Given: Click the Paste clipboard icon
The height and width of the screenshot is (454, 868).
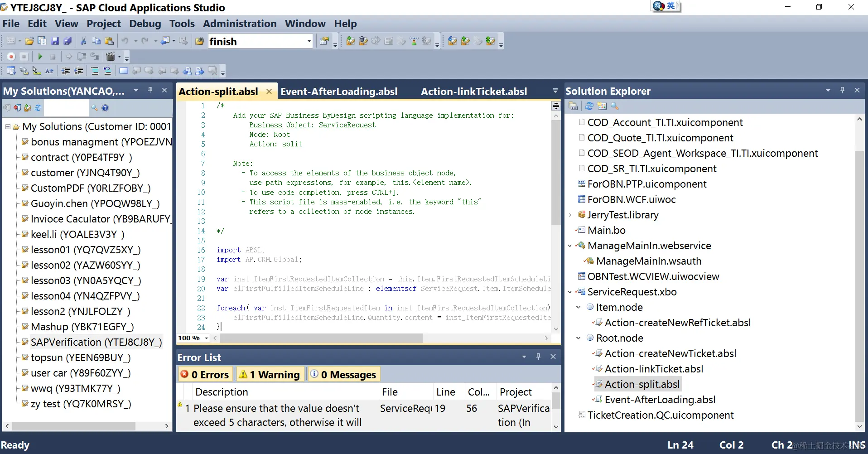Looking at the screenshot, I should pos(109,41).
